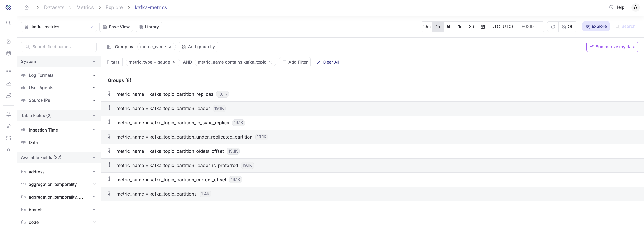Open the search icon in left sidebar

point(9,23)
